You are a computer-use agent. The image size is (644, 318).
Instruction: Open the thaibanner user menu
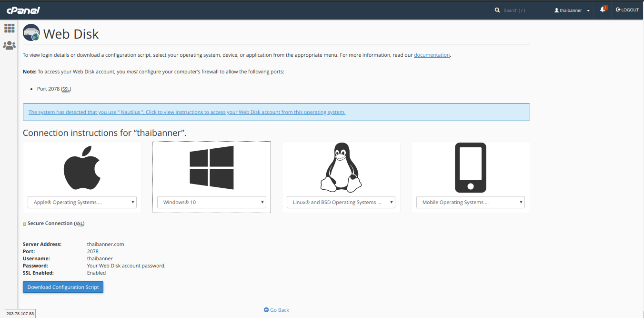[x=572, y=10]
